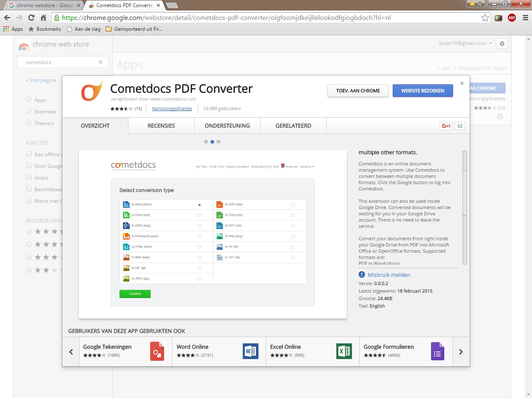
Task: Open the GERELATEERD tab
Action: [293, 126]
